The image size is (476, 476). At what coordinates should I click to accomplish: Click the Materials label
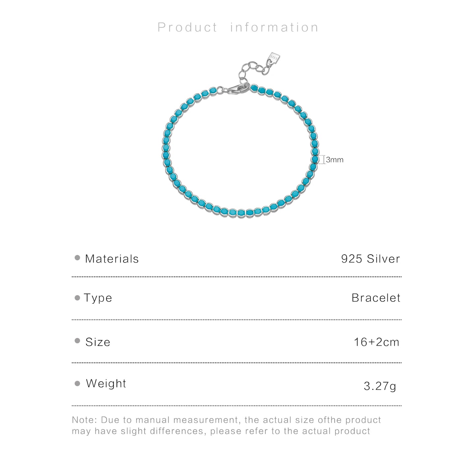click(112, 259)
